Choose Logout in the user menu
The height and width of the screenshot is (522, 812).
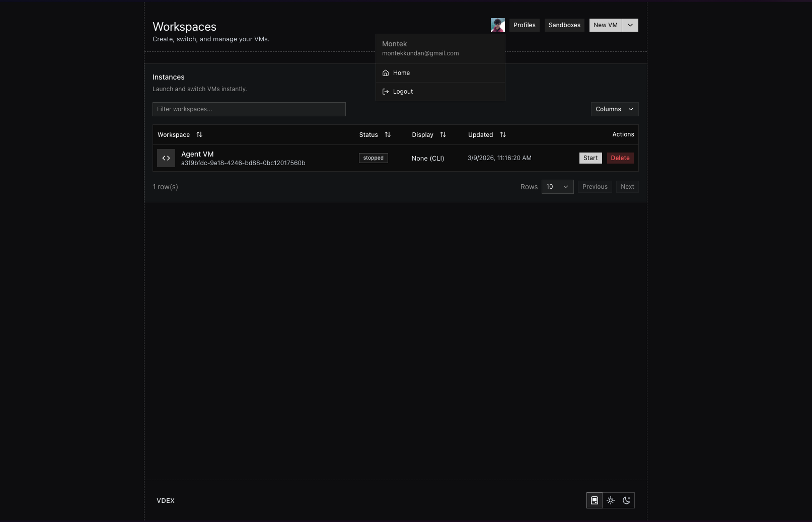tap(440, 92)
